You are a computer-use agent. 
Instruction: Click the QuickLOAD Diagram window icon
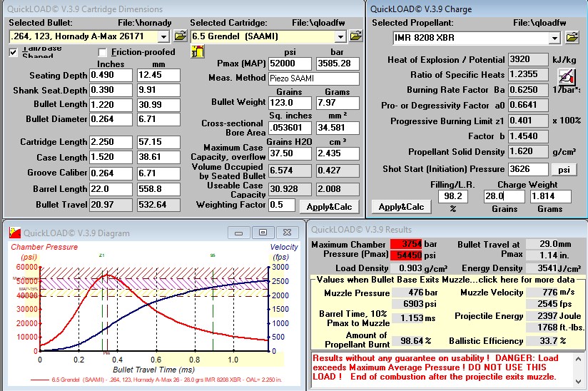click(15, 233)
